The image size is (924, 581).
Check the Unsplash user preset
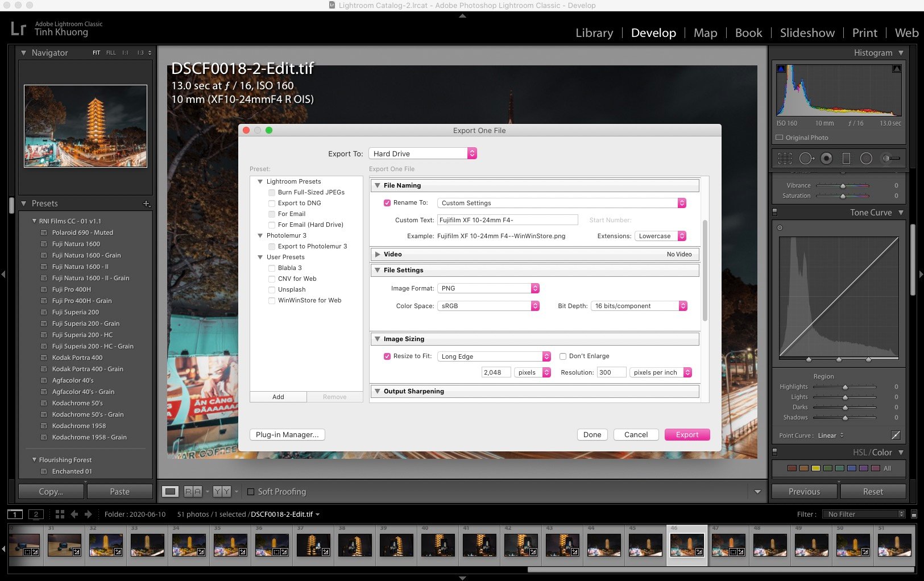(x=272, y=290)
